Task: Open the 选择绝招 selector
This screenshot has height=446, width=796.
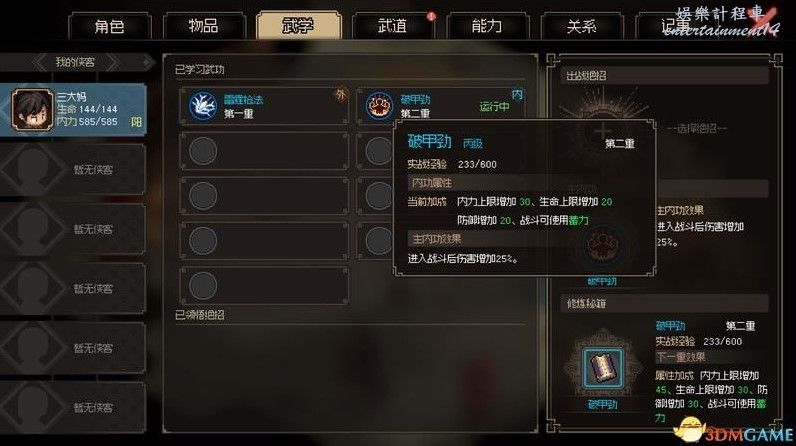Action: (697, 129)
